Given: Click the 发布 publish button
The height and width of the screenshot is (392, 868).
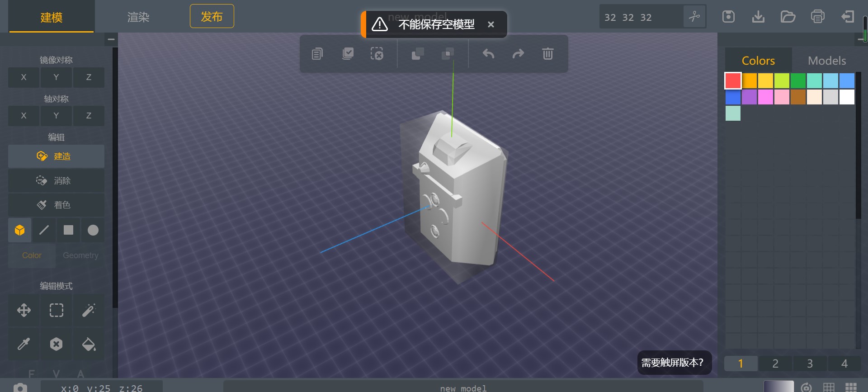Looking at the screenshot, I should tap(212, 16).
